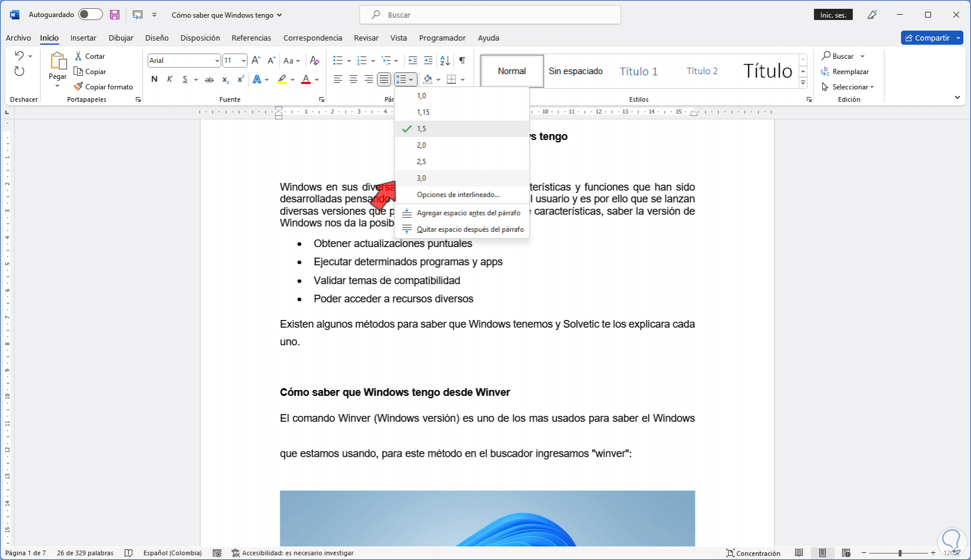
Task: Paste using the Pegar clipboard icon
Action: (x=58, y=61)
